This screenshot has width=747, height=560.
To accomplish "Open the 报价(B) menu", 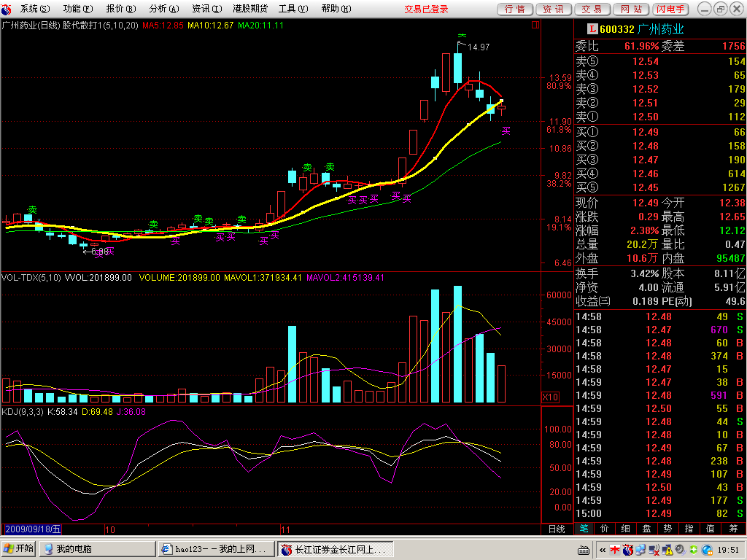I will [120, 9].
